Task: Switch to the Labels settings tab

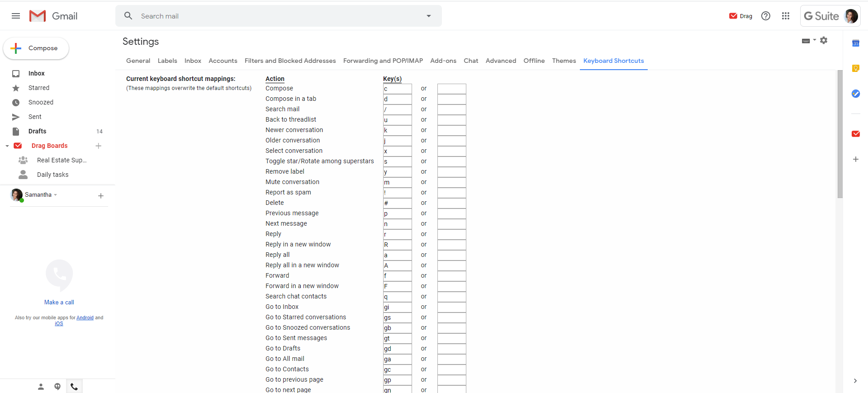Action: 167,61
